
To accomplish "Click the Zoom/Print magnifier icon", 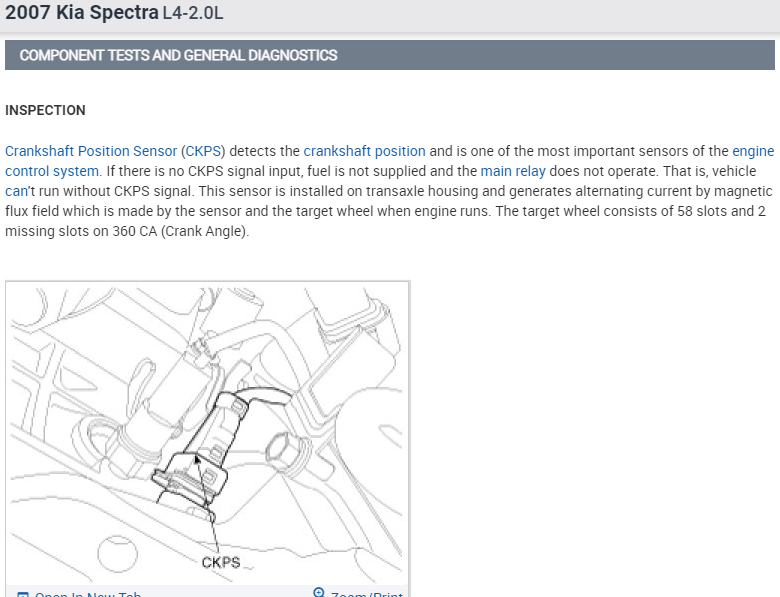I will pos(318,593).
